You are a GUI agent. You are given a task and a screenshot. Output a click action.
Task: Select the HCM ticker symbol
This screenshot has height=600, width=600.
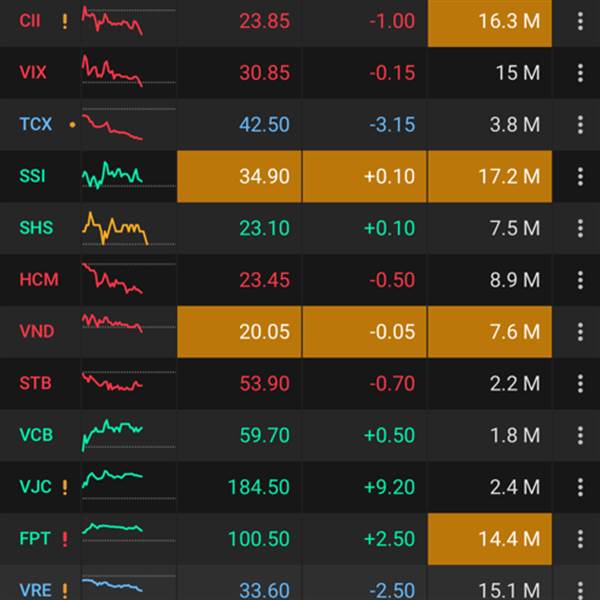coord(39,280)
